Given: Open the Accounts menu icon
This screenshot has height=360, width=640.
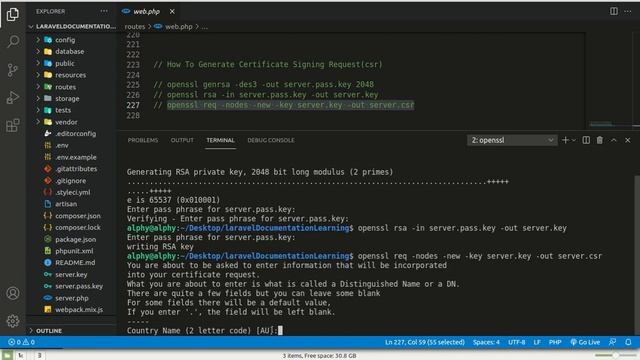Looking at the screenshot, I should coord(13,293).
